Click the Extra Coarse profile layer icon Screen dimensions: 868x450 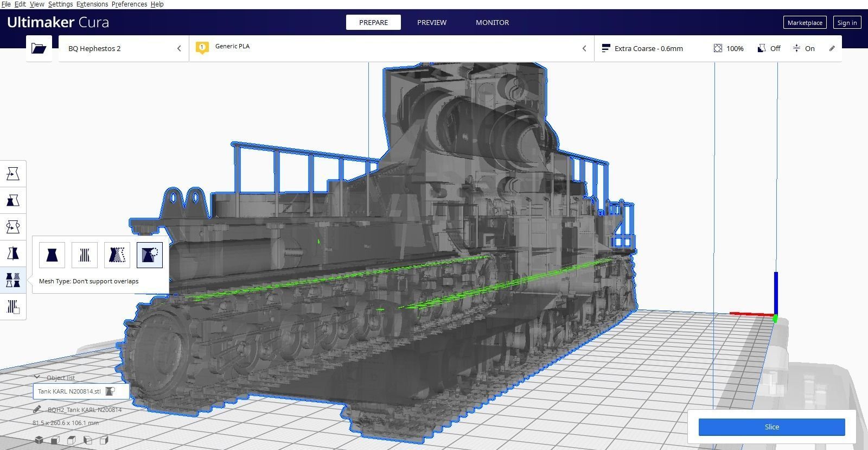(606, 48)
